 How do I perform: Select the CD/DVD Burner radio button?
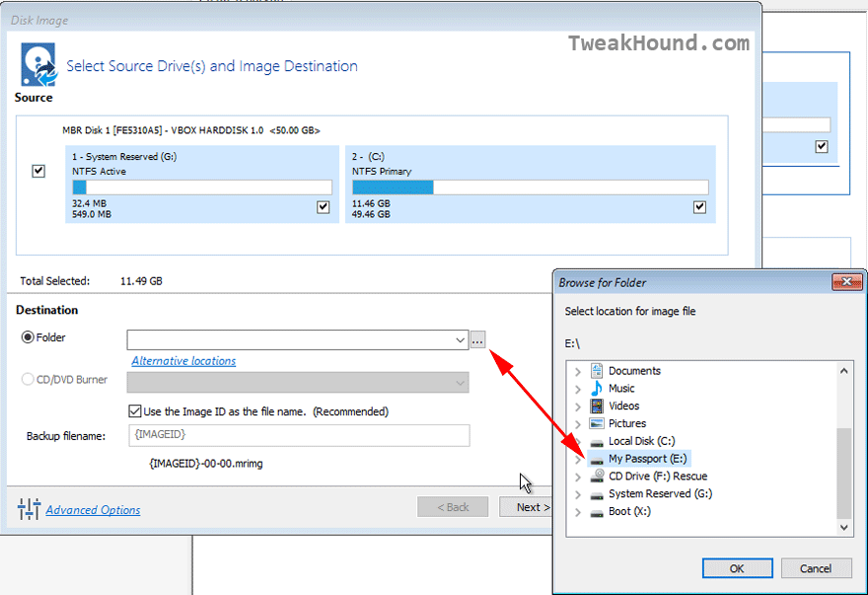point(28,380)
